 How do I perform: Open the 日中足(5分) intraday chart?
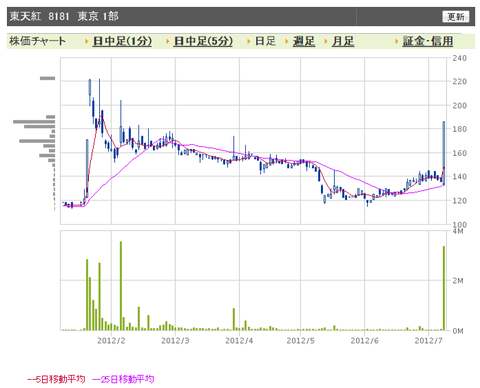click(203, 41)
